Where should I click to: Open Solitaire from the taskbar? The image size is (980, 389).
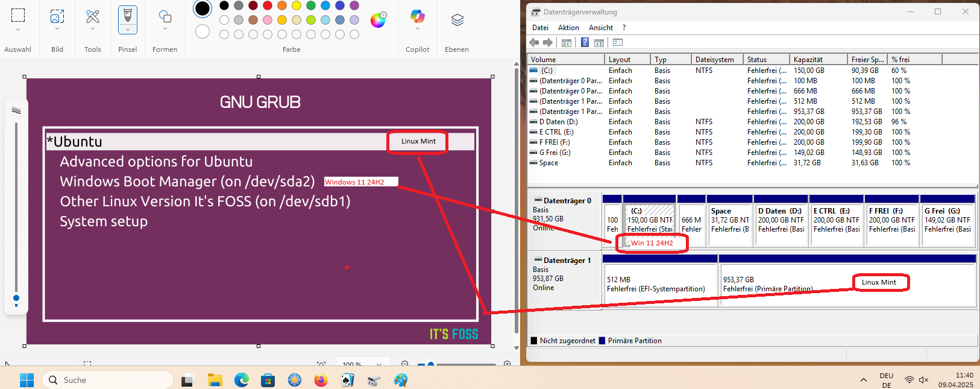point(347,380)
